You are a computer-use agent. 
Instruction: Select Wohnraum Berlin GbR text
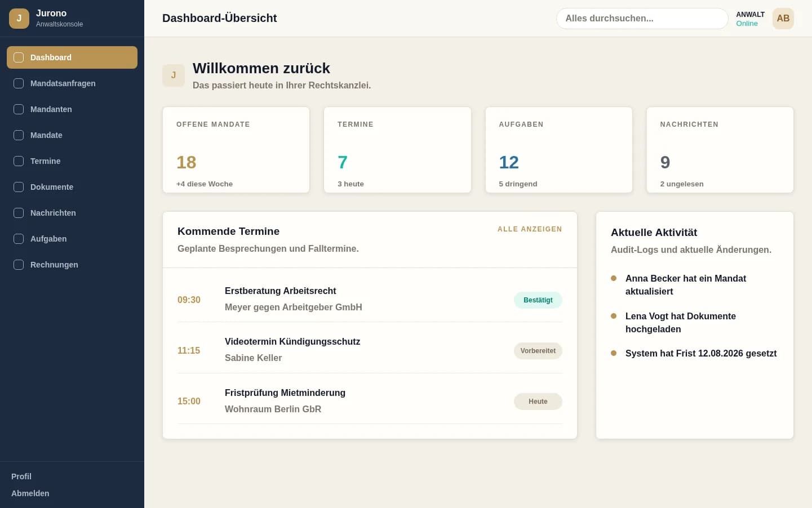(x=273, y=409)
